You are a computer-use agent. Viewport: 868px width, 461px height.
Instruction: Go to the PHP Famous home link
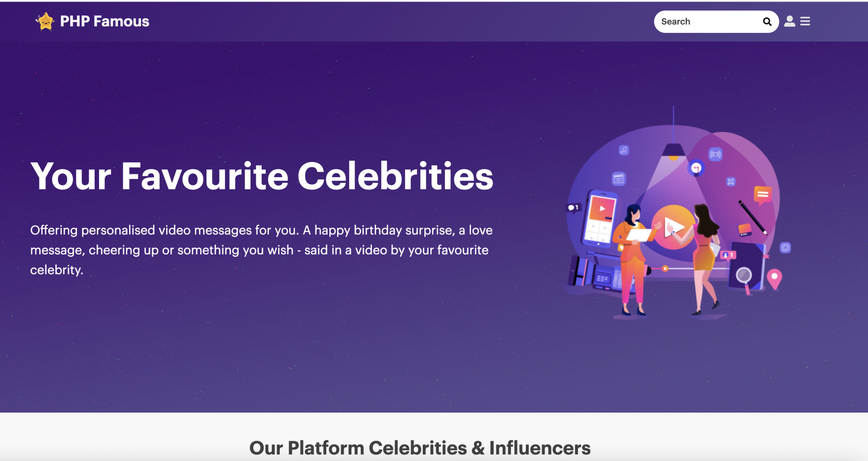[104, 21]
